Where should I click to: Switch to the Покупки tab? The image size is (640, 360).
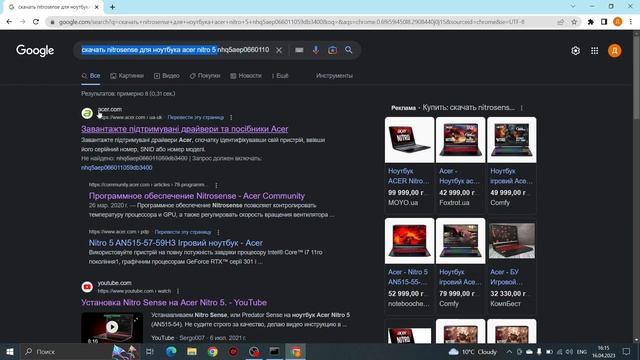[205, 76]
